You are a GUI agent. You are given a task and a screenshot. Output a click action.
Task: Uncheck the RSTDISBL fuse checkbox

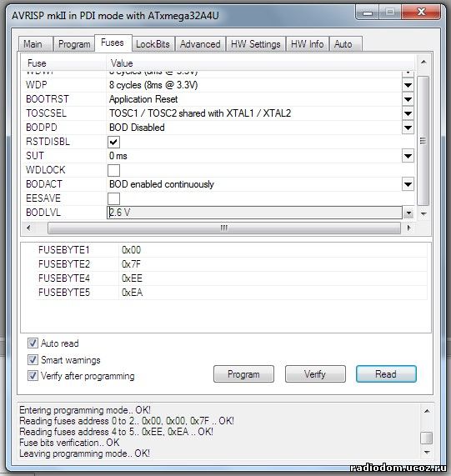(x=113, y=142)
